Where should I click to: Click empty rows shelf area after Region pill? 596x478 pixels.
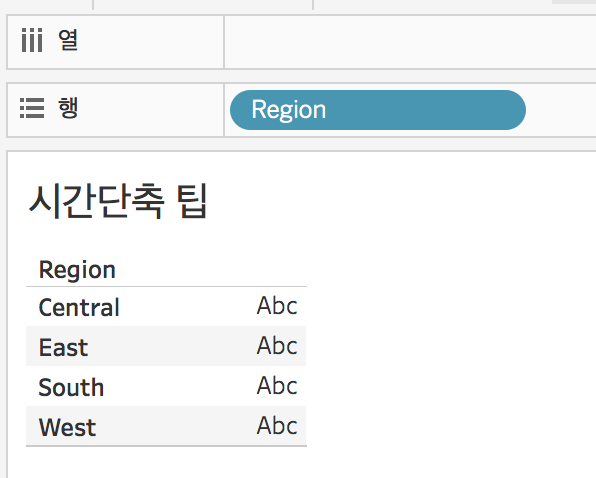(x=561, y=110)
